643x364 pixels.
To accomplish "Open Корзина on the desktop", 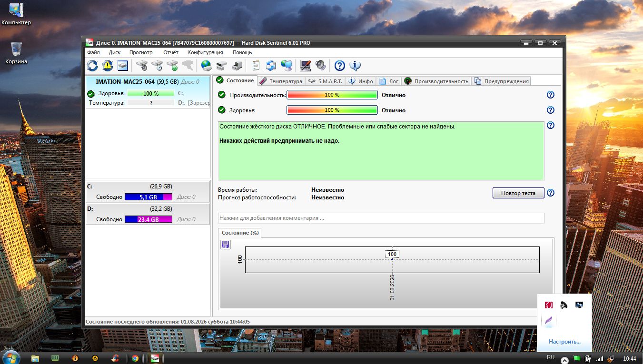I will [x=16, y=53].
